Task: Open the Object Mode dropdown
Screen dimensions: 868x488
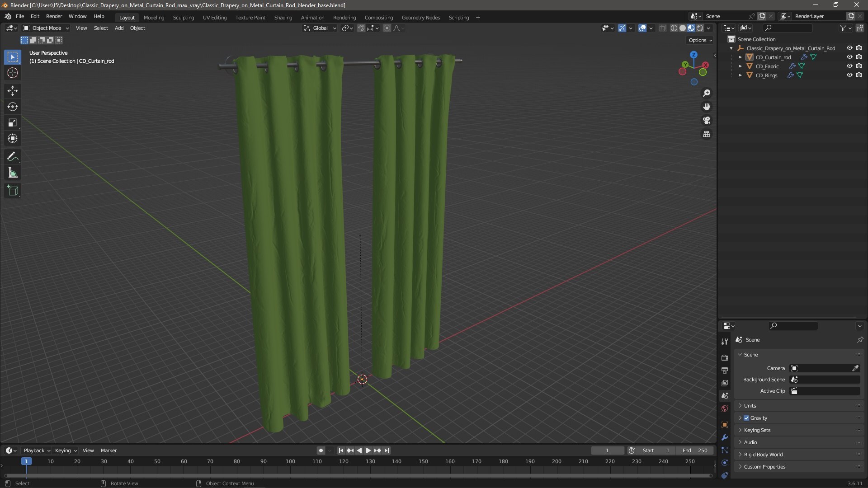Action: pos(46,28)
